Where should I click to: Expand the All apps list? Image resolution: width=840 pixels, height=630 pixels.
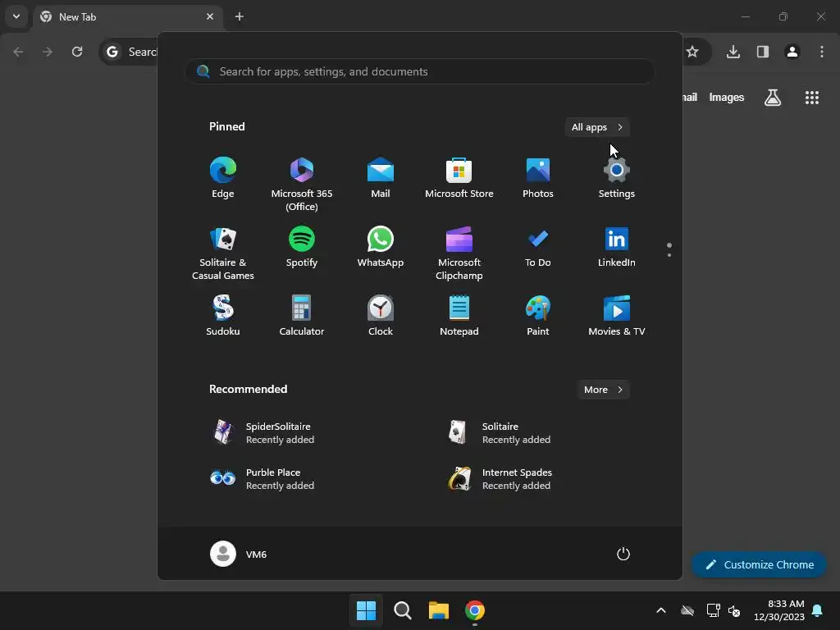click(597, 127)
